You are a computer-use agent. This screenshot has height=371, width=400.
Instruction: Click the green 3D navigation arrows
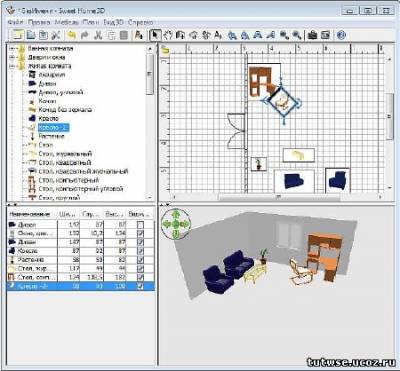[176, 224]
